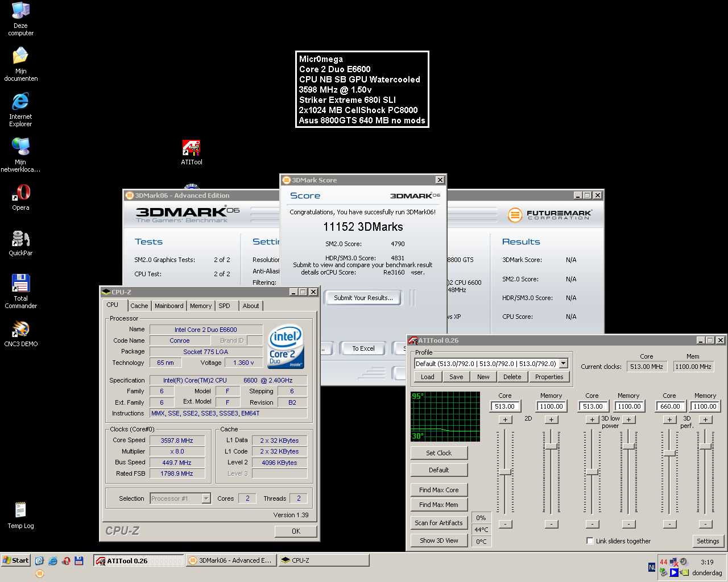728x582 pixels.
Task: Open the ATITool desktop shortcut
Action: coord(191,152)
